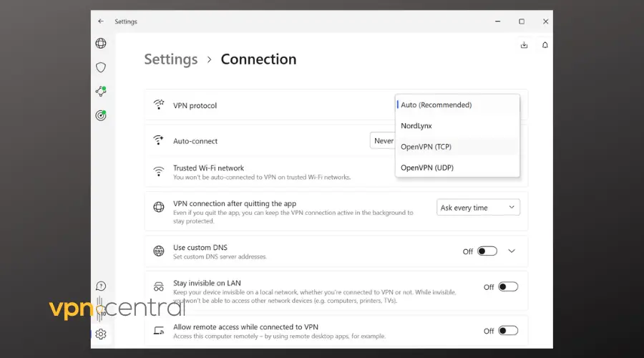Click the Stay invisible on LAN label

(207, 284)
